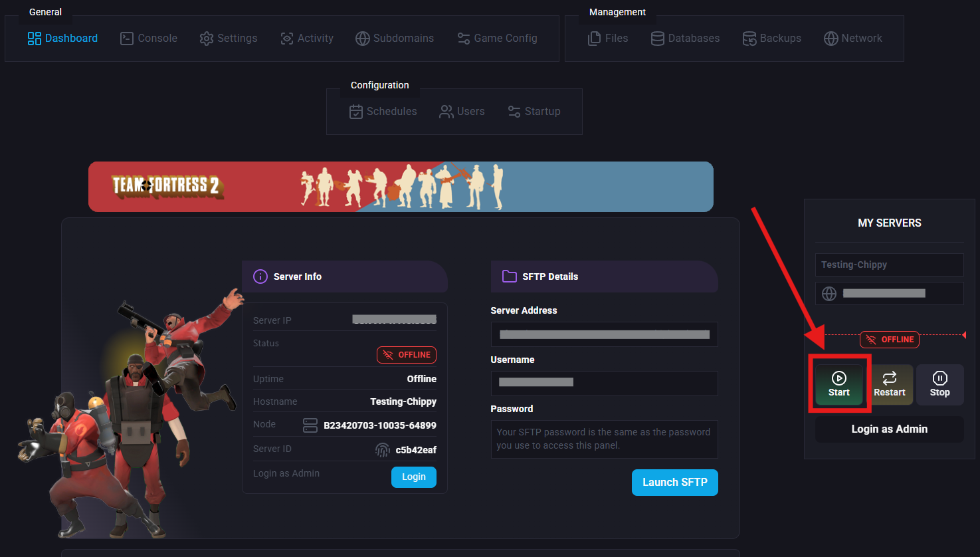Image resolution: width=980 pixels, height=557 pixels.
Task: Click the Uptime value Offline
Action: (422, 379)
